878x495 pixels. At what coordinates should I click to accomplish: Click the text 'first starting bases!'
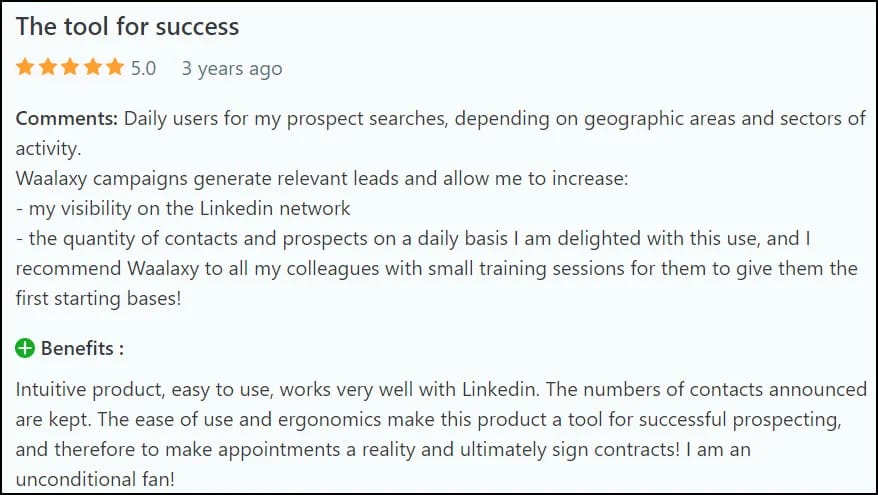tap(99, 298)
